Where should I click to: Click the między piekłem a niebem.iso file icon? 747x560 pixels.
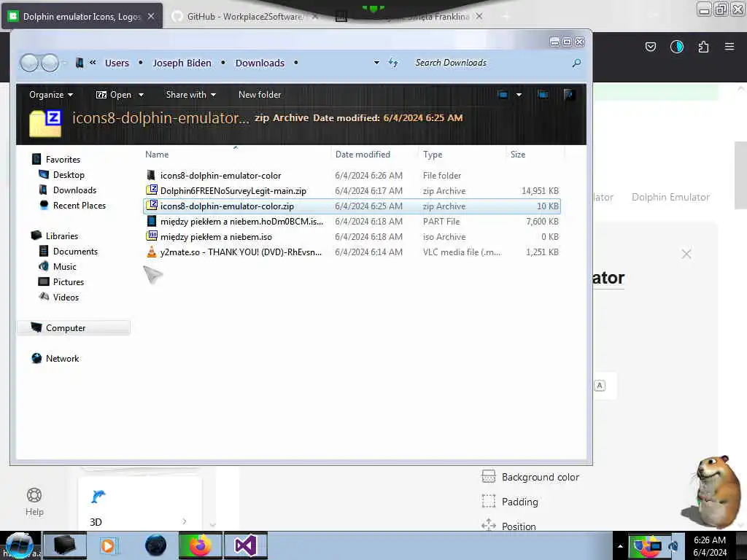pyautogui.click(x=152, y=236)
